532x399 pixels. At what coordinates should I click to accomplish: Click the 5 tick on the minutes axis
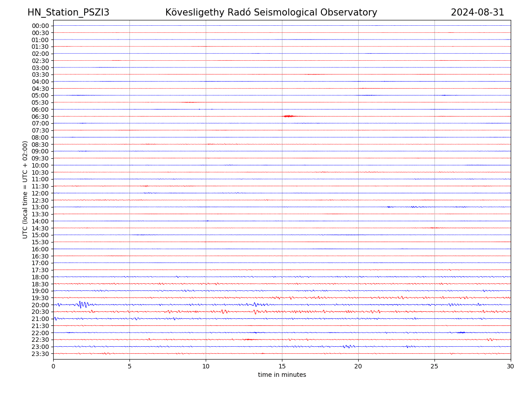129,367
